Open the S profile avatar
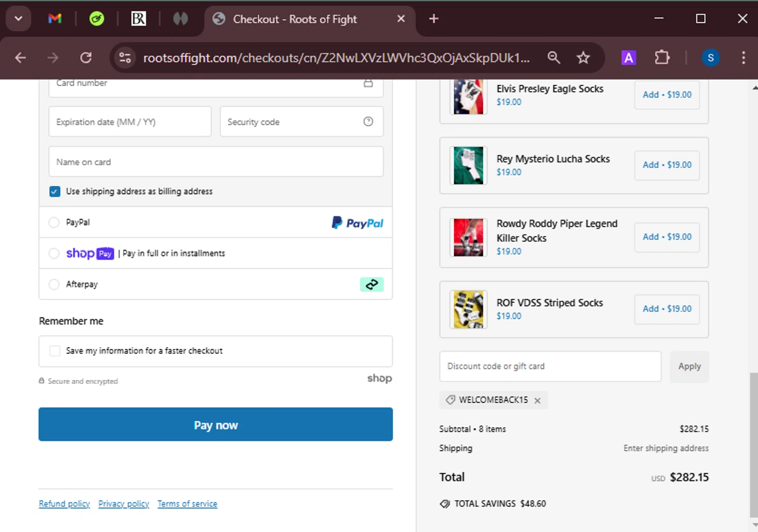Screen dimensions: 758x532 pos(710,58)
